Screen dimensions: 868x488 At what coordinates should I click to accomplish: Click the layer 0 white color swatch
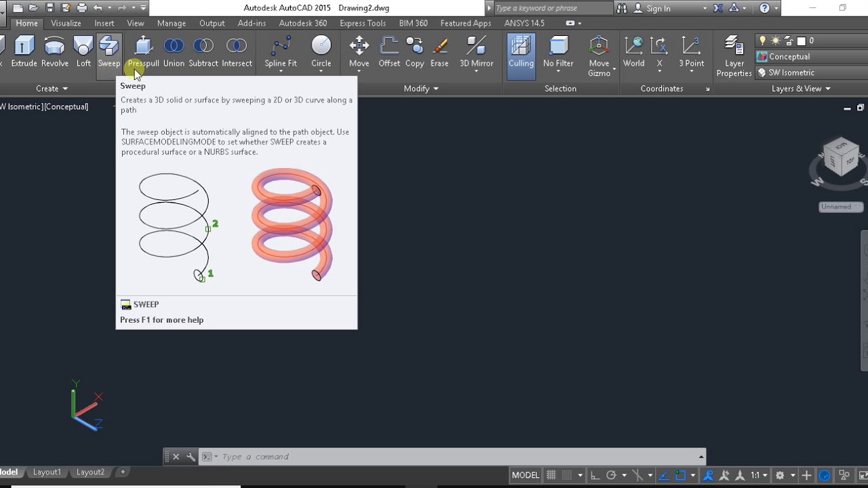(x=801, y=41)
